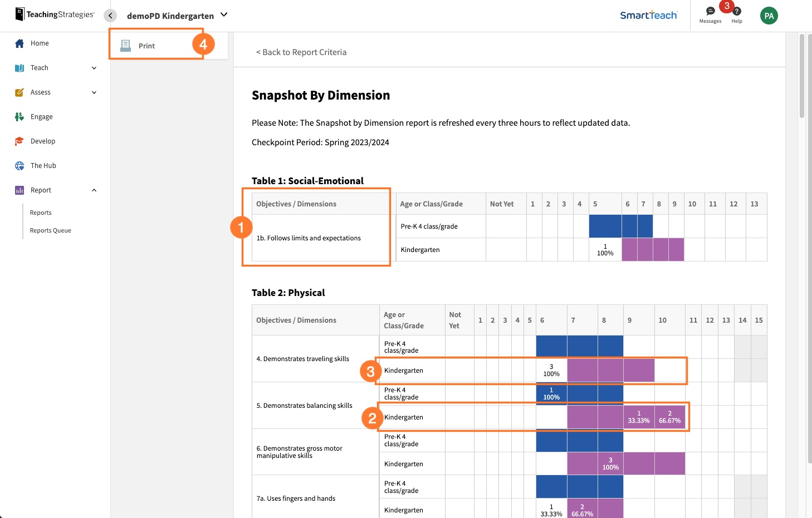Expand the Assess menu chevron
The image size is (812, 518).
(94, 92)
